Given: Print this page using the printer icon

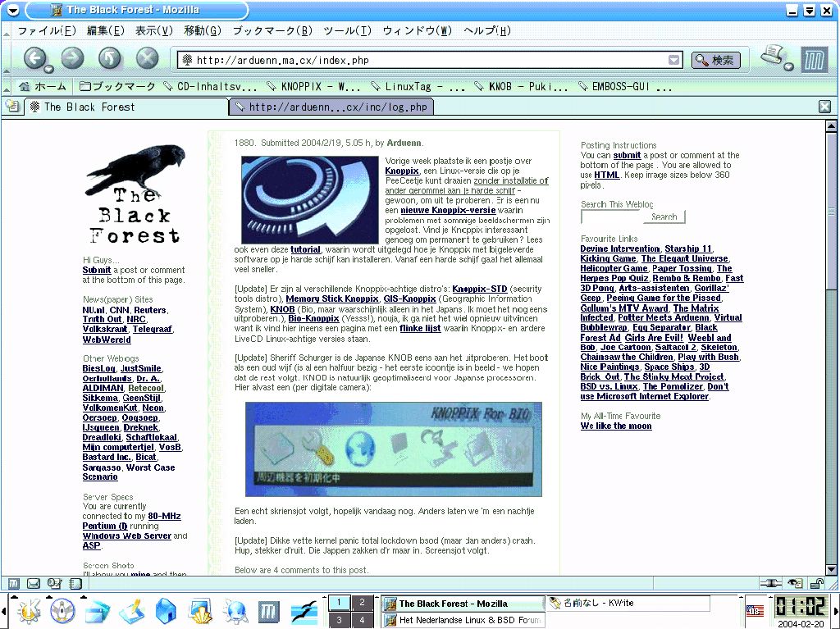Looking at the screenshot, I should coord(773,57).
